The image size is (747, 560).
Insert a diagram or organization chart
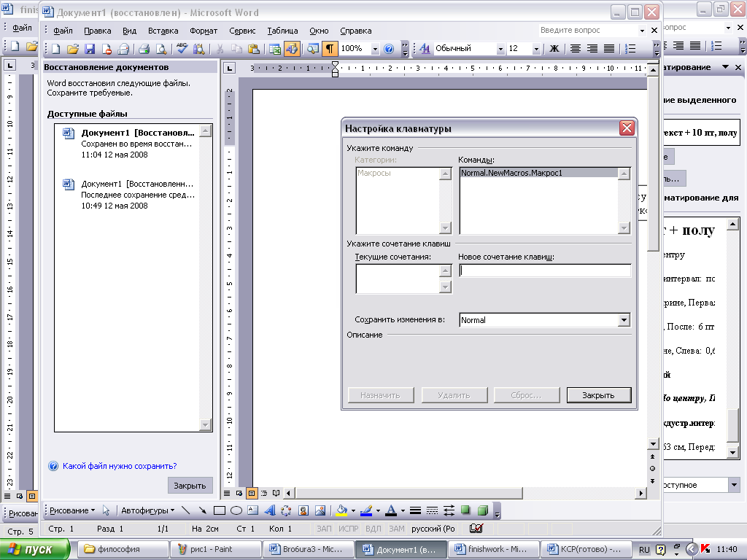286,510
